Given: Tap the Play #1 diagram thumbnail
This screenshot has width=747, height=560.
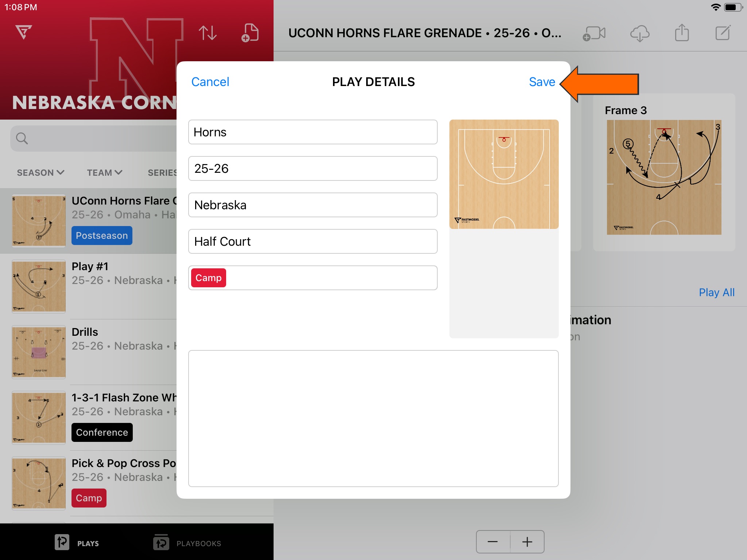Looking at the screenshot, I should (39, 287).
